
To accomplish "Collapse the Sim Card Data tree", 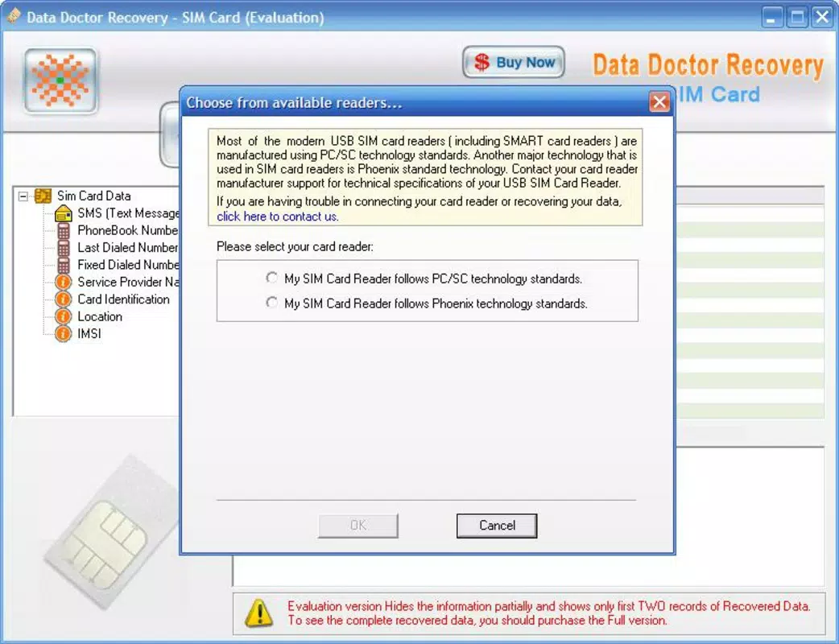I will click(x=23, y=196).
